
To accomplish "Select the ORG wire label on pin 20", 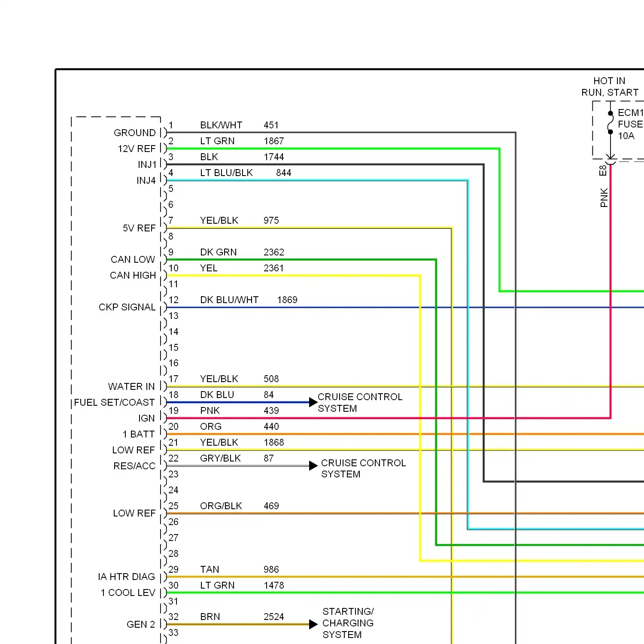I will point(211,427).
